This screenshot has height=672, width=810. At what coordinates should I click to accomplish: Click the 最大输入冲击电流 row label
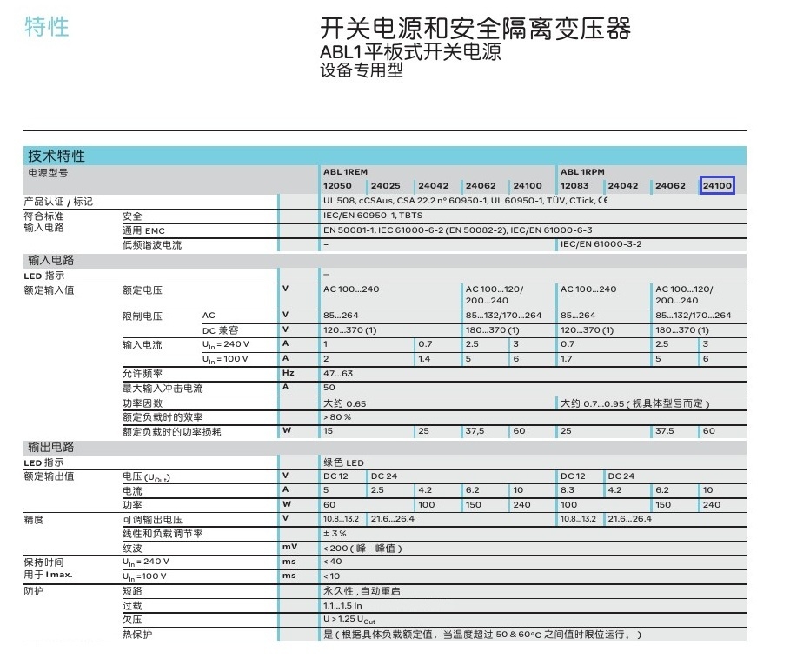coord(163,389)
